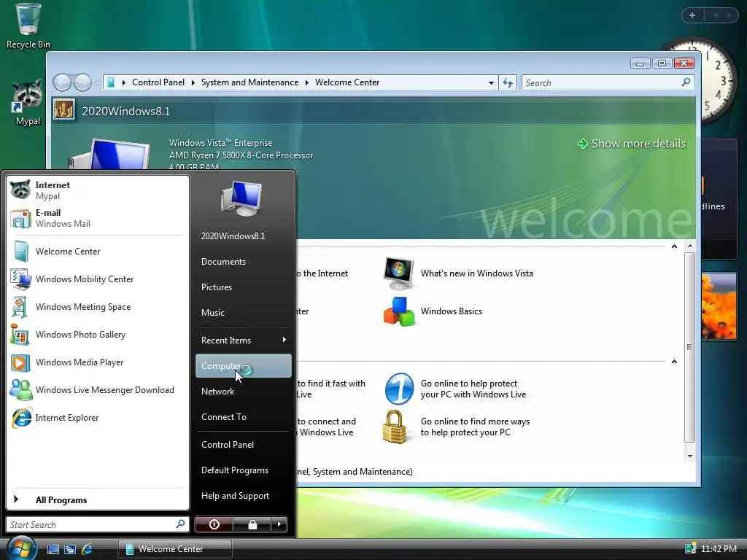Start Windows Media Player

[x=98, y=362]
